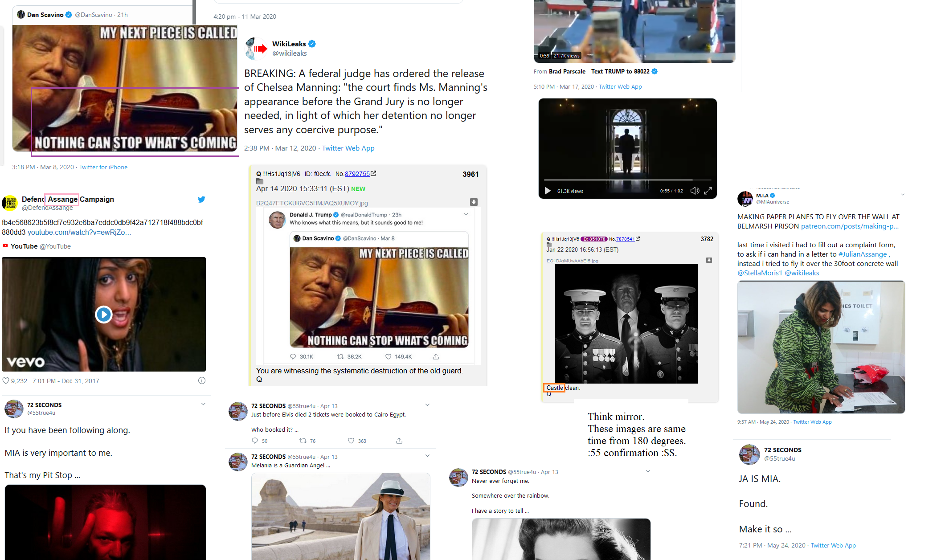Viewport: 945px width, 560px height.
Task: Click M.I.A verified badge
Action: pos(773,196)
